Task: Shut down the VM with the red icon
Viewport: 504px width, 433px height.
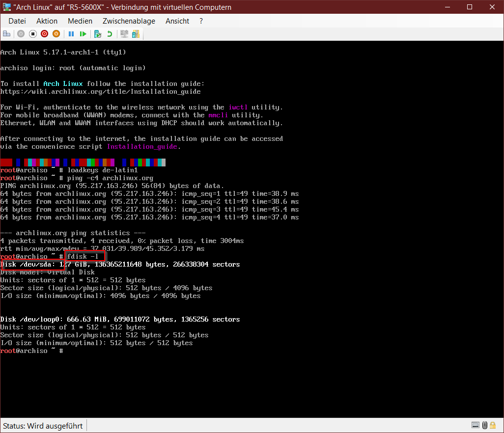Action: tap(44, 34)
